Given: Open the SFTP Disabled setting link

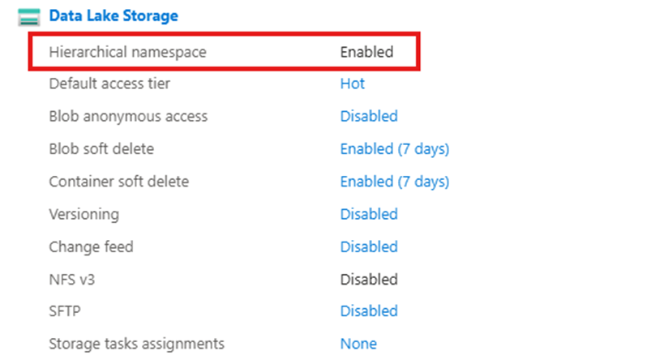Looking at the screenshot, I should 369,311.
